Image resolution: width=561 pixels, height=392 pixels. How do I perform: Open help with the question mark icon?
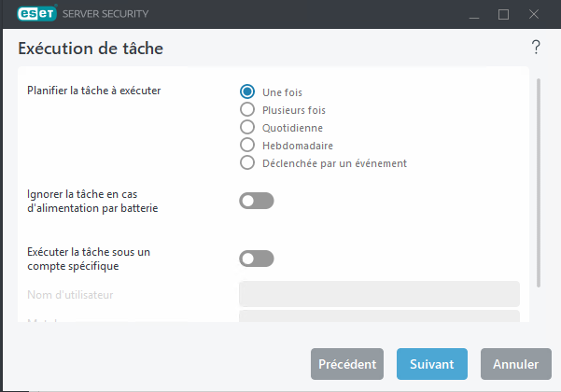click(x=536, y=48)
